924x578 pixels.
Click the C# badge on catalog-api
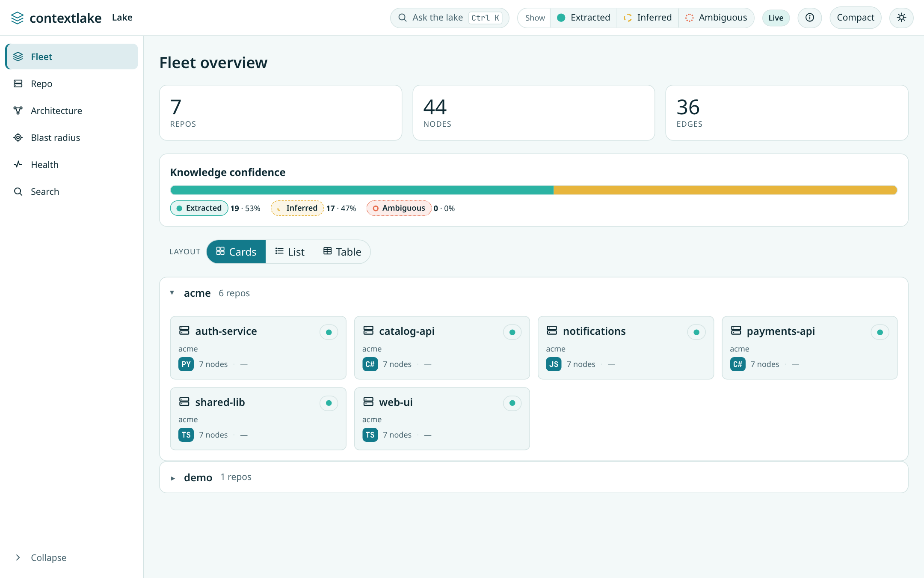(370, 364)
